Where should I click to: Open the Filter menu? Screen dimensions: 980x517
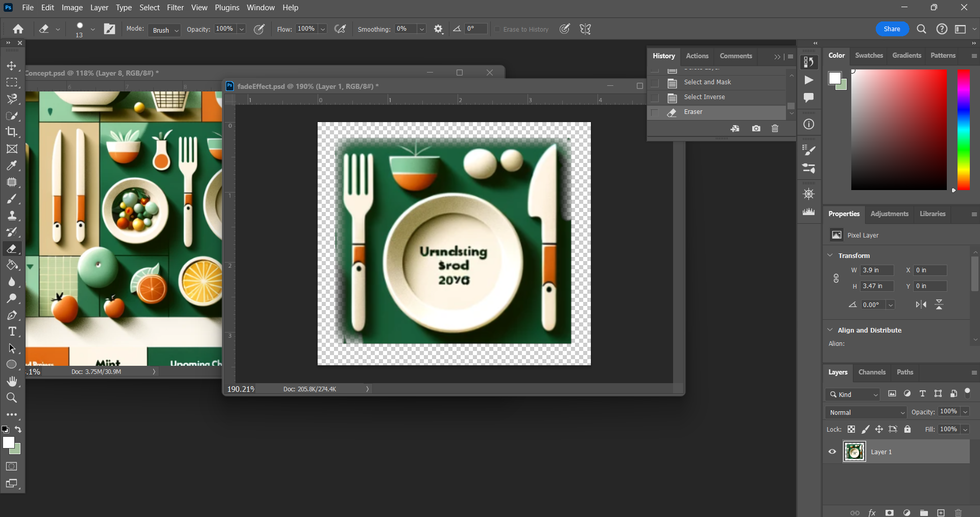coord(175,7)
